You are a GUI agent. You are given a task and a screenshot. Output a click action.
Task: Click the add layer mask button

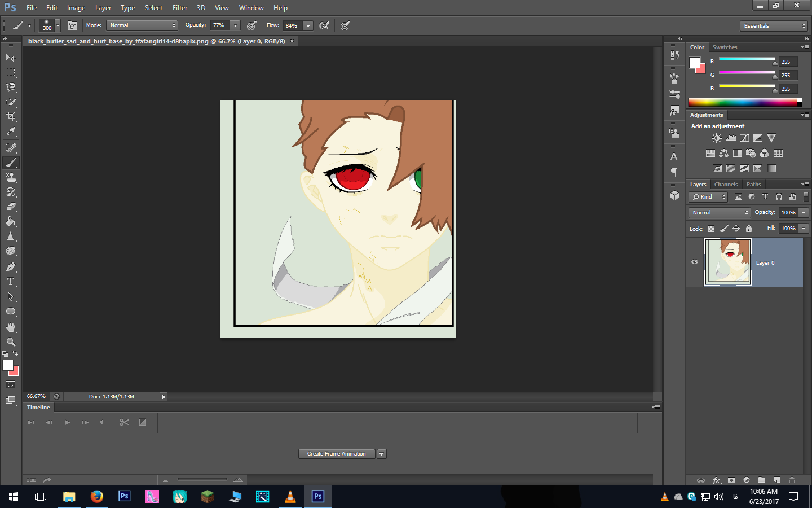click(731, 480)
